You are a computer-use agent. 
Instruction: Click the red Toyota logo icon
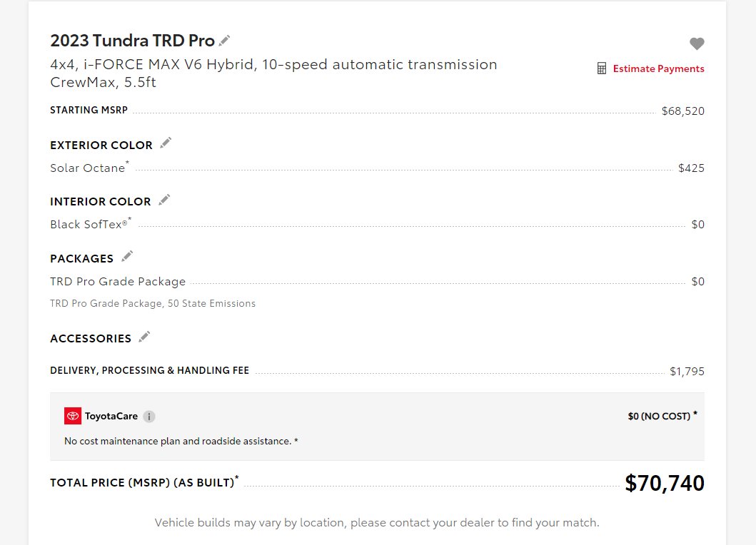pos(73,416)
